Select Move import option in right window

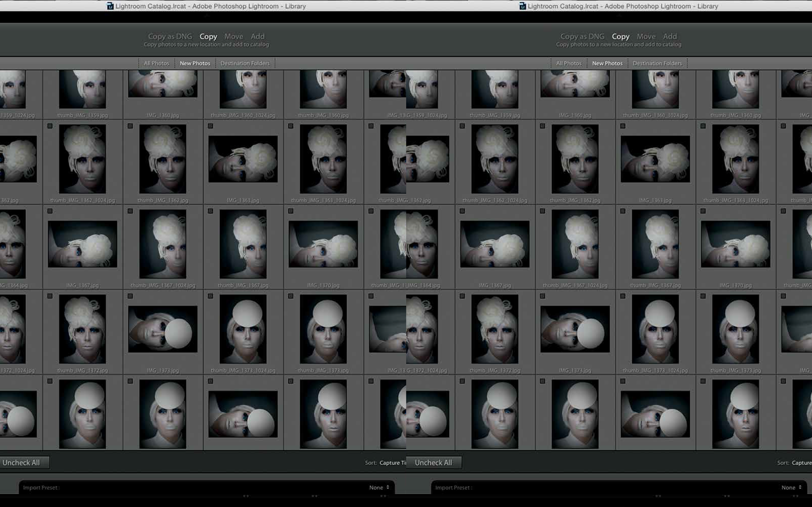[646, 36]
